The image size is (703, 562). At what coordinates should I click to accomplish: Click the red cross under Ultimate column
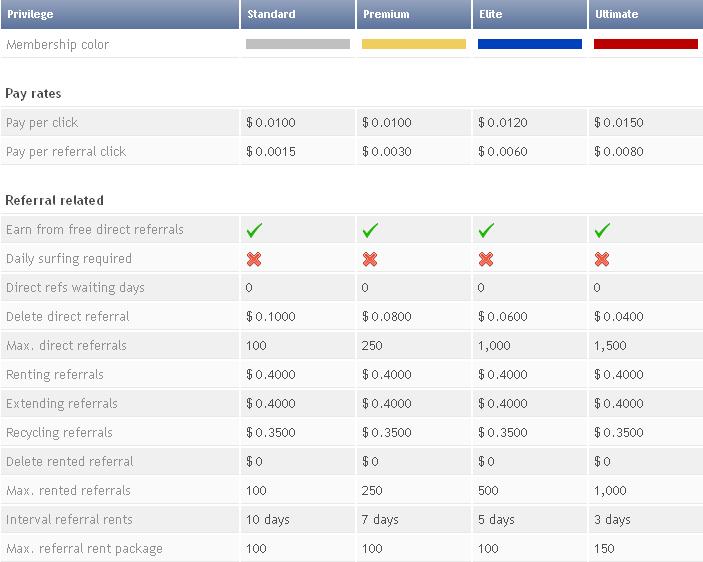point(602,259)
